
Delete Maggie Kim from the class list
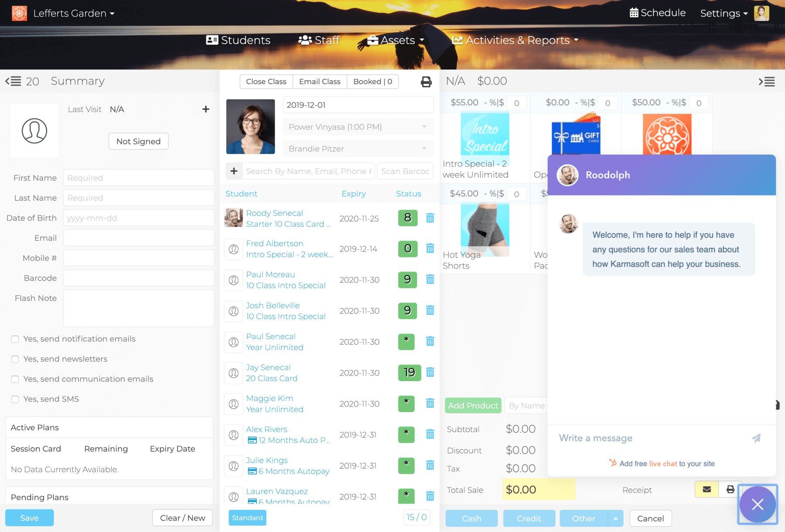tap(430, 403)
